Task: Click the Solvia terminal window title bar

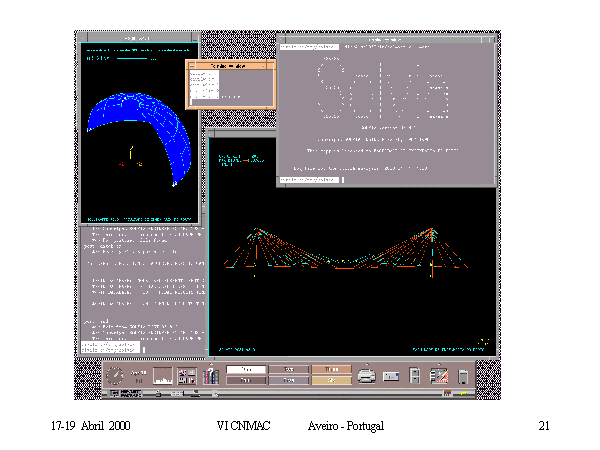Action: pos(385,40)
